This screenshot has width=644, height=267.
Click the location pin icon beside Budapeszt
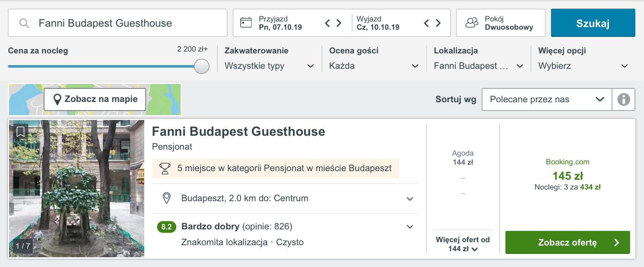[x=166, y=198]
